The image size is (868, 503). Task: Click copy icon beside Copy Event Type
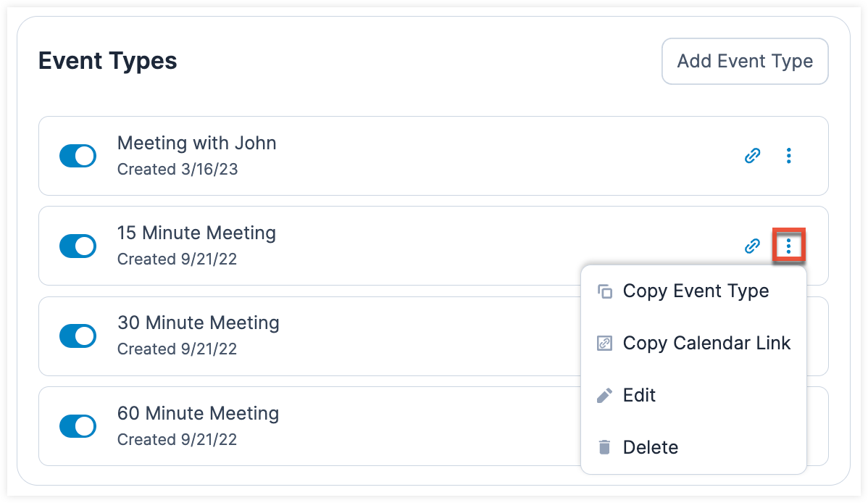[604, 291]
